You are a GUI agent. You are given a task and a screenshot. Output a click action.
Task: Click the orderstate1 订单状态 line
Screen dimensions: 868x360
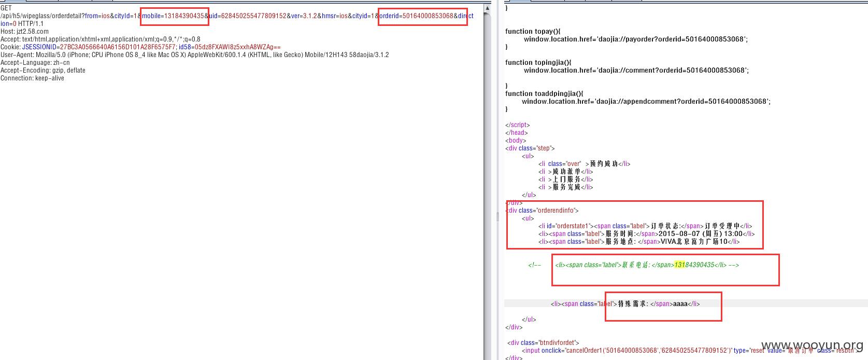[x=645, y=226]
